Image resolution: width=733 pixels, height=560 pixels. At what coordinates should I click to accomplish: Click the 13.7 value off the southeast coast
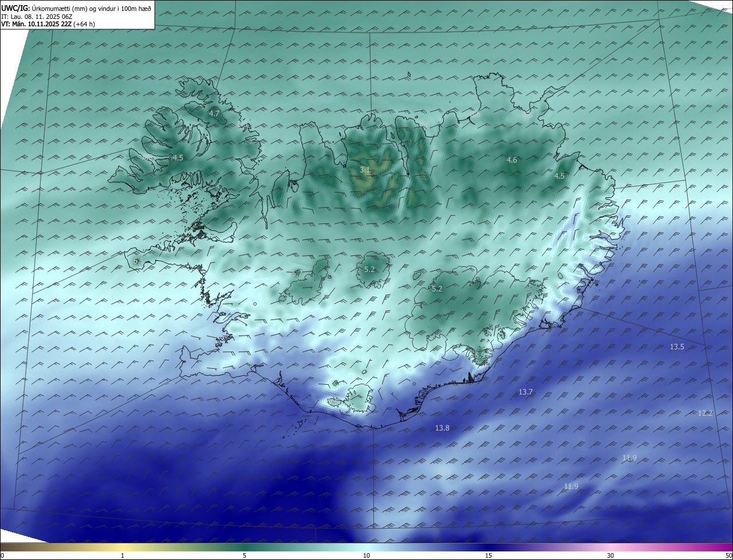(526, 392)
